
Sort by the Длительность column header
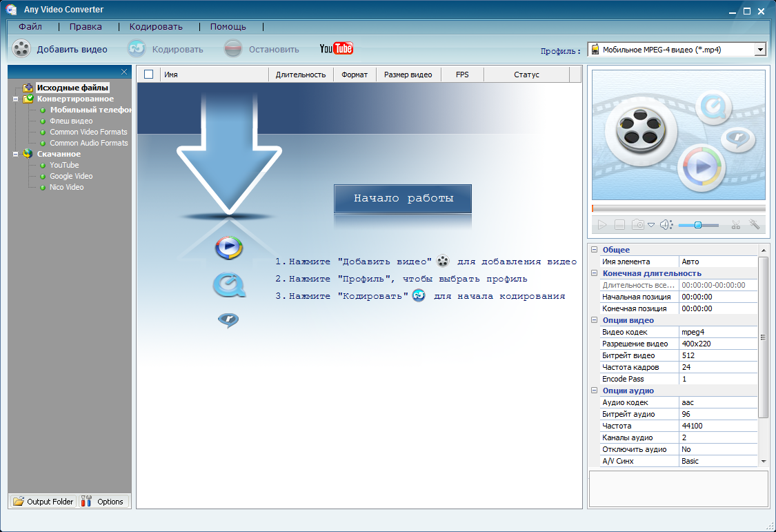[x=301, y=75]
